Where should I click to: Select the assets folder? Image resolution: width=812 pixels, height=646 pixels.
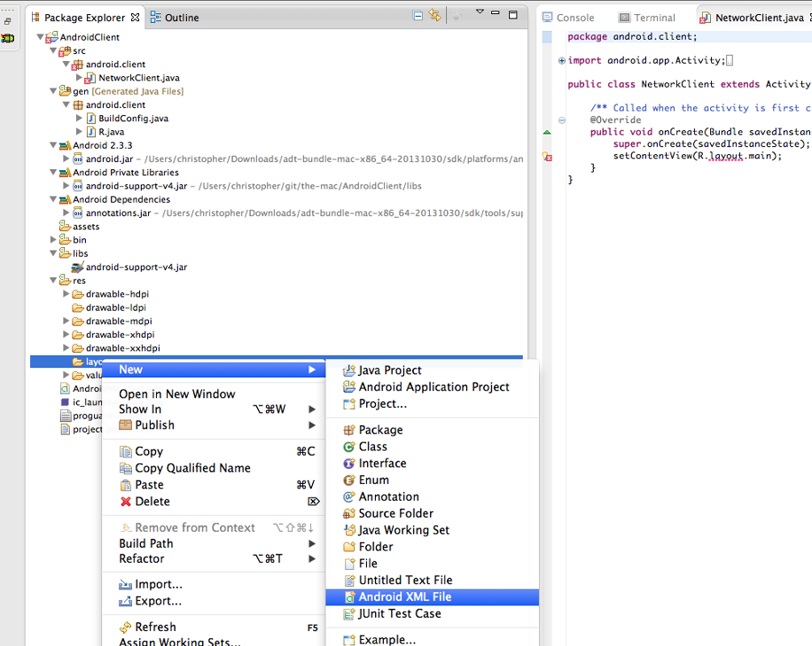click(x=79, y=226)
